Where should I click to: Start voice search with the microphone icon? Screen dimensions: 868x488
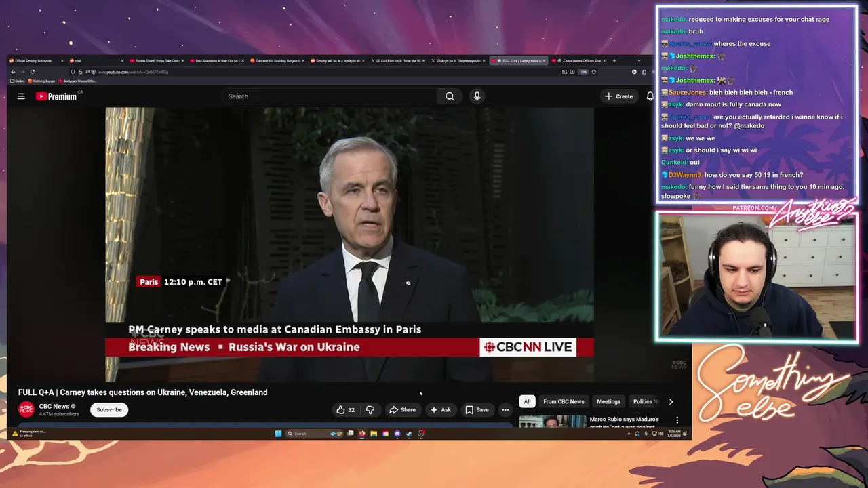[x=477, y=96]
